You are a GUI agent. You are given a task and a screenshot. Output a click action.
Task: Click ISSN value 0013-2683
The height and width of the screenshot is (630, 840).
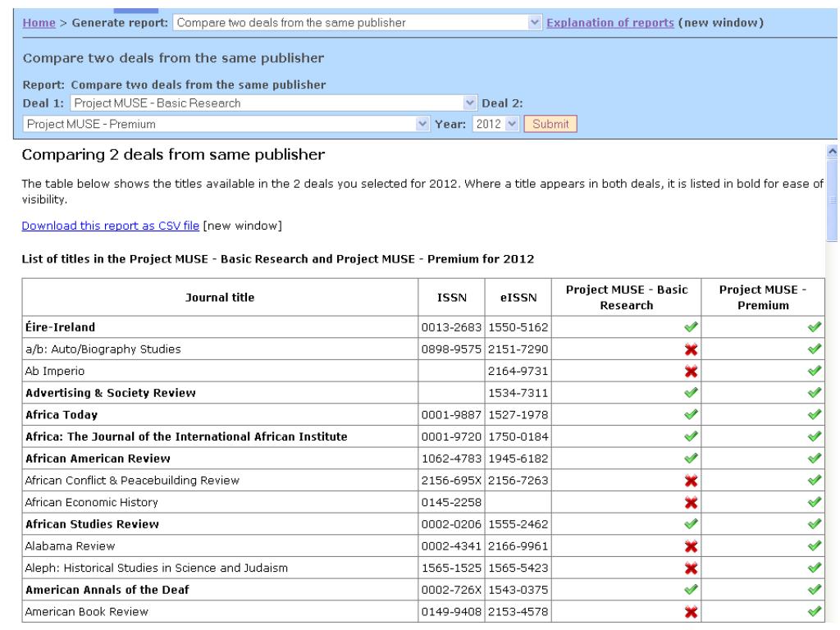pos(451,327)
